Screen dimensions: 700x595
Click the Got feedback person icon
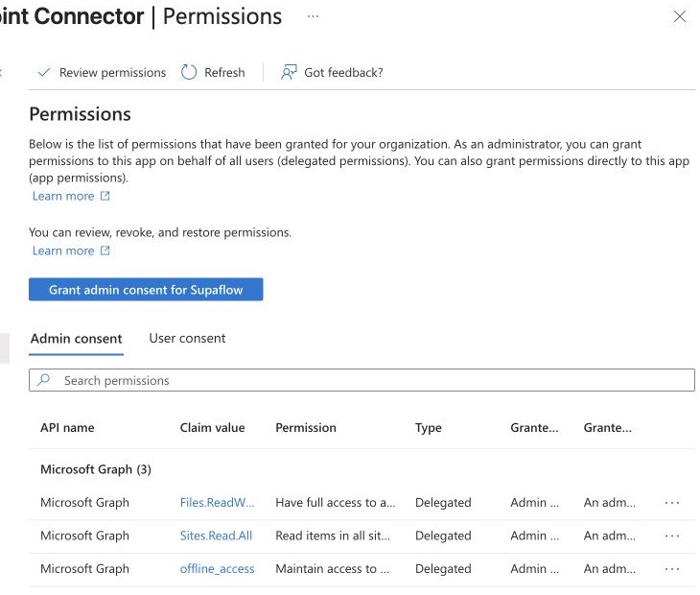tap(289, 72)
